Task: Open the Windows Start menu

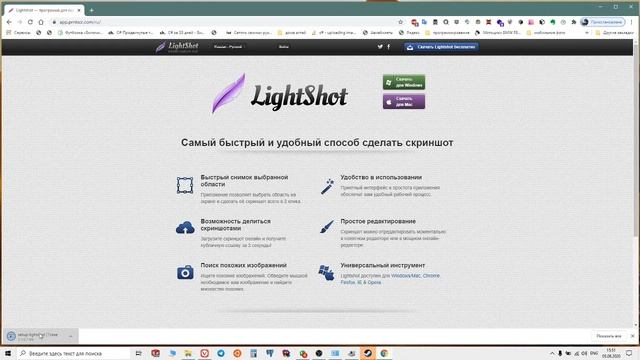Action: tap(8, 353)
